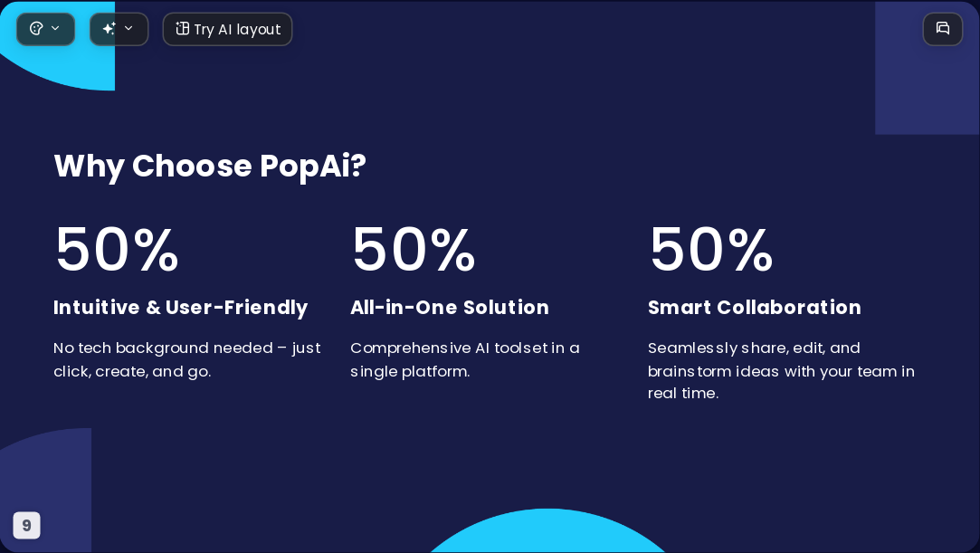Click the Intuitive & User-Friendly heading
This screenshot has width=980, height=553.
pos(181,308)
